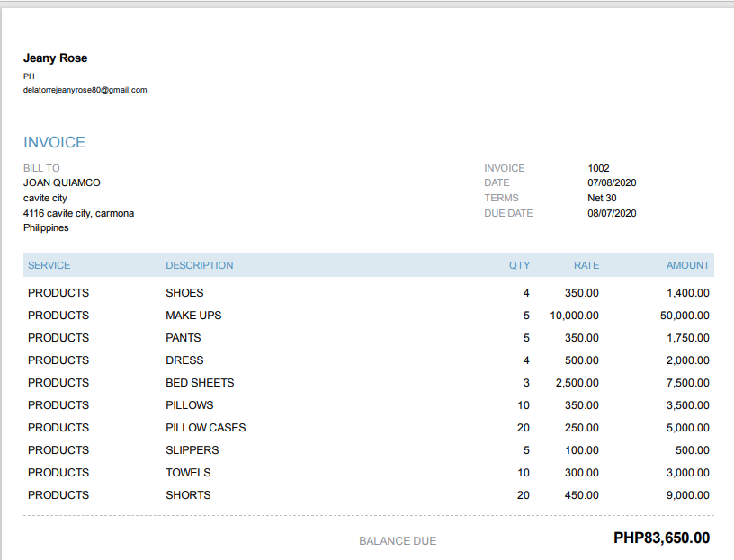Click the QTY column header
Image resolution: width=734 pixels, height=560 pixels.
tap(520, 265)
